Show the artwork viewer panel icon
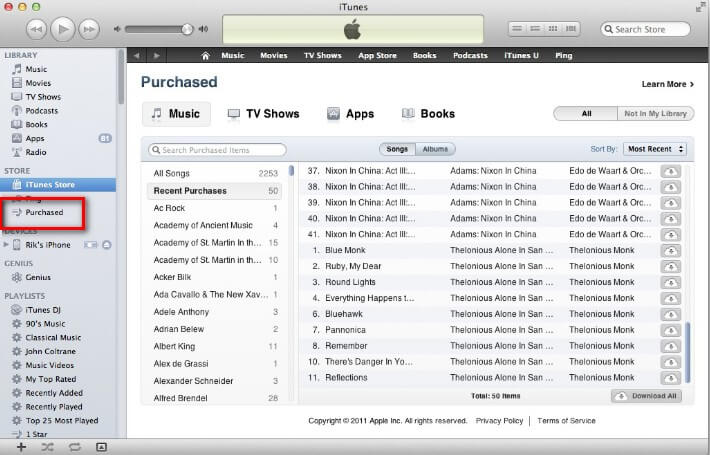Screen dimensions: 710x455 (x=101, y=447)
